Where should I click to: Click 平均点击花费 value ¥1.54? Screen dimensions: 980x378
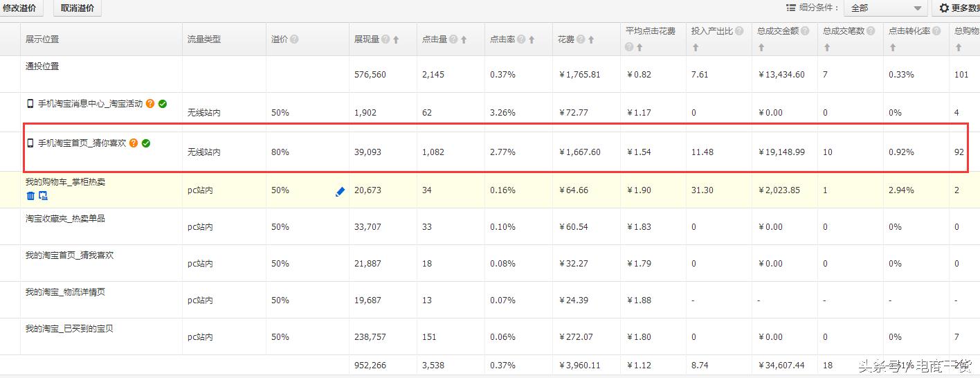point(639,152)
